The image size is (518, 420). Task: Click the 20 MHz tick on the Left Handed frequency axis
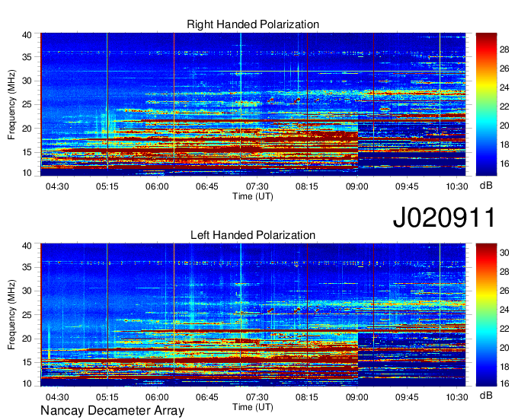coord(27,339)
